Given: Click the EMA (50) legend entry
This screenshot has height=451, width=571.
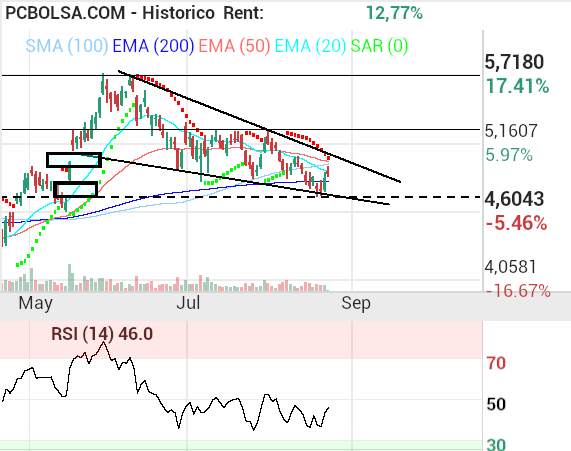Looking at the screenshot, I should point(234,46).
